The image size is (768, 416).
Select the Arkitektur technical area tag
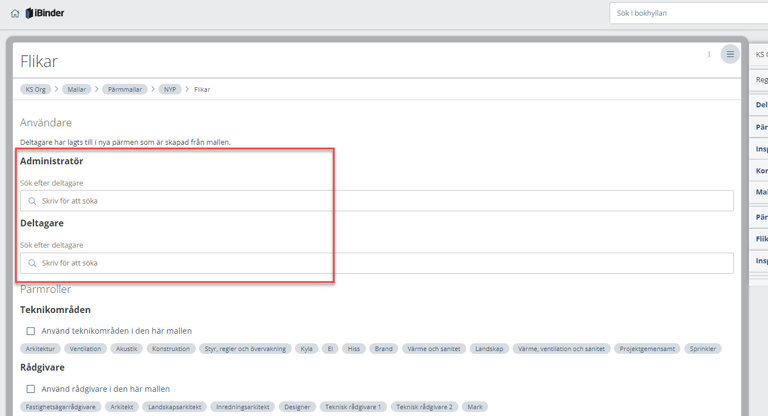[x=40, y=349]
